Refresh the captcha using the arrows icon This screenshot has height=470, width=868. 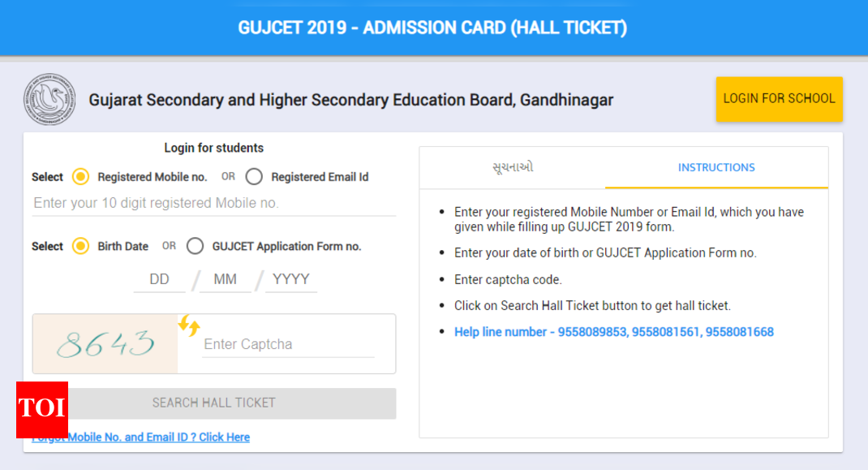(188, 326)
